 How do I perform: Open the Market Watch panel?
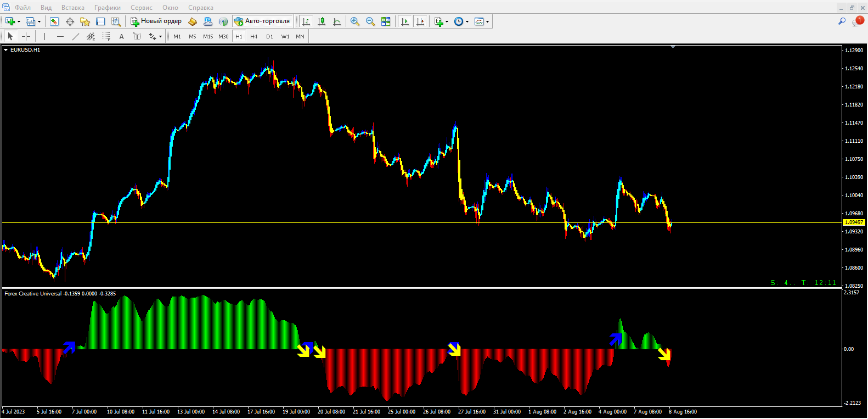(x=54, y=21)
